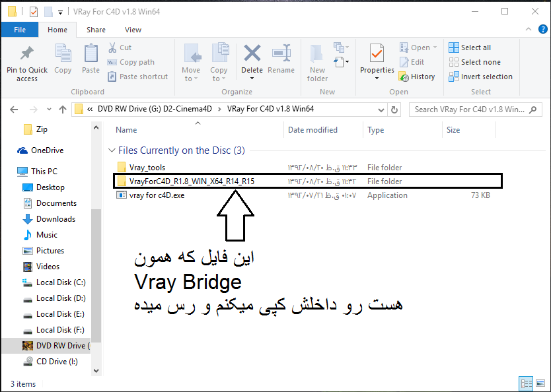Open the Easy access dropdown

(x=341, y=62)
